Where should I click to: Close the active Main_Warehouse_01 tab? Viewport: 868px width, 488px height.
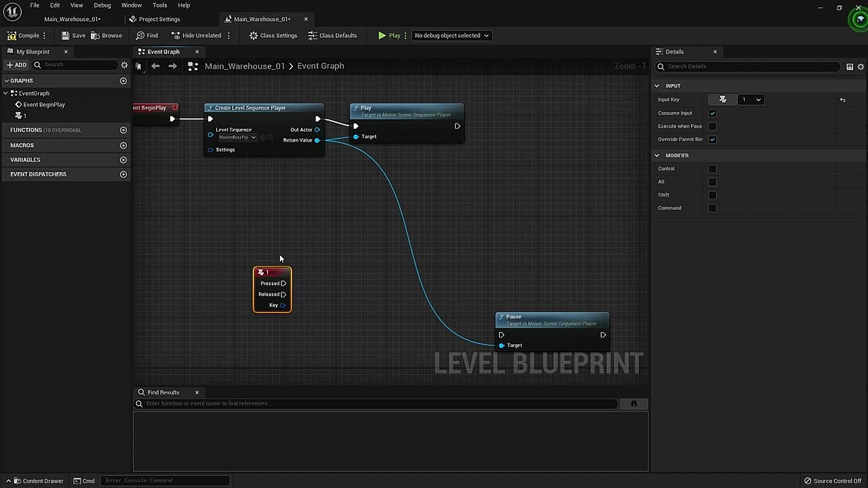pos(306,19)
